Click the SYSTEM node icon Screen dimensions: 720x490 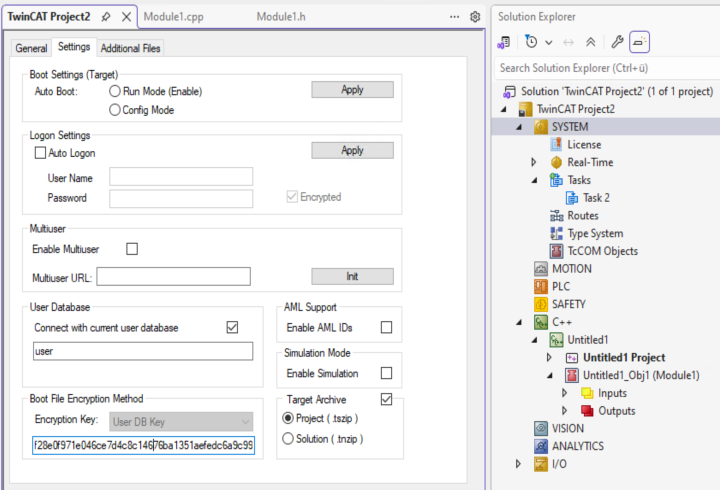(x=541, y=127)
